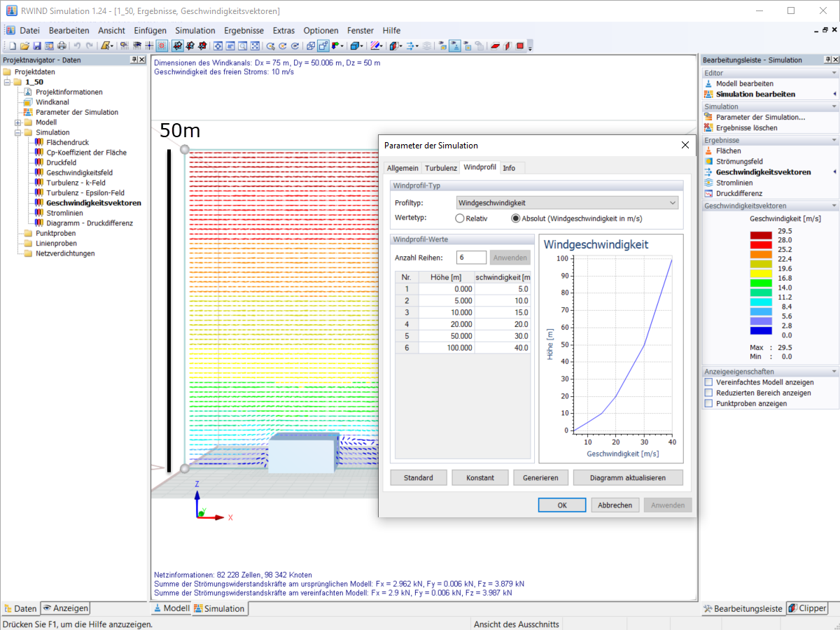Click the Diagramm aktualisieren button

(x=627, y=477)
